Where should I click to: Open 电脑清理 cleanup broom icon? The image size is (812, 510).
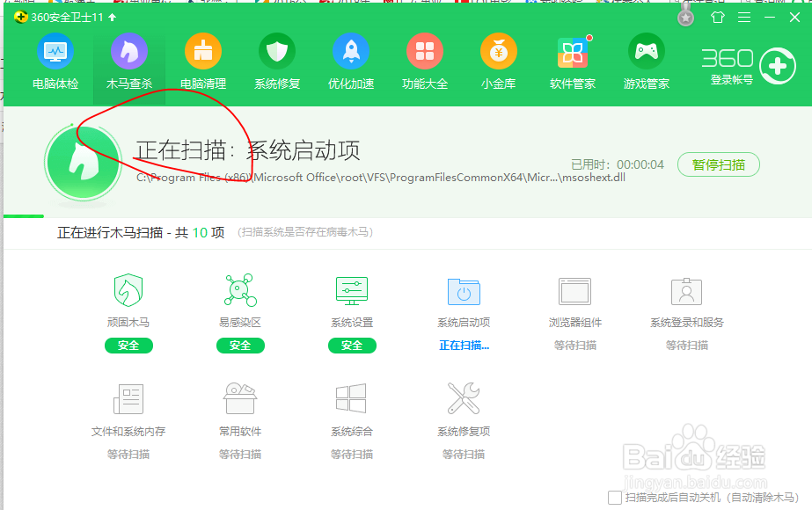click(203, 51)
